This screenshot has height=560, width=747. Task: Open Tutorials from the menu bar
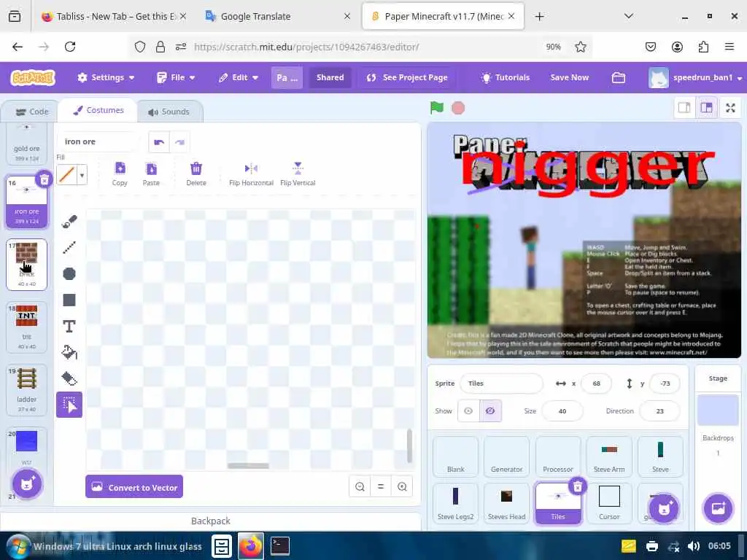click(x=506, y=77)
